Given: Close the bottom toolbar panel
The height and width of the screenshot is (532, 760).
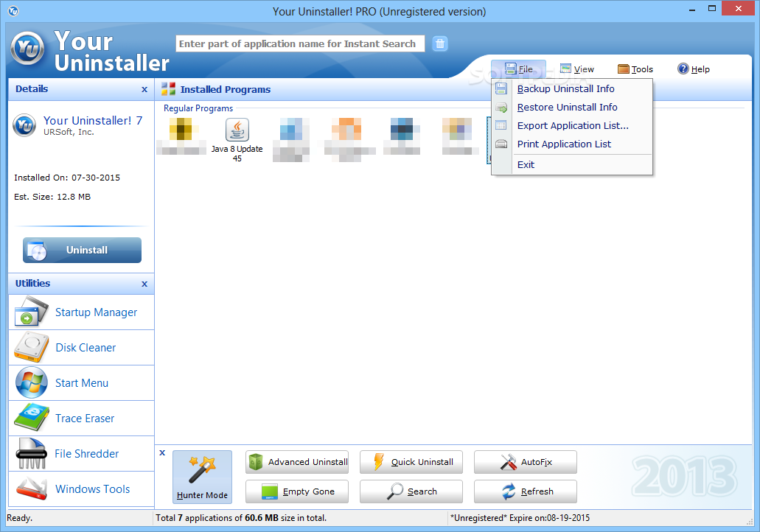Looking at the screenshot, I should coord(162,452).
